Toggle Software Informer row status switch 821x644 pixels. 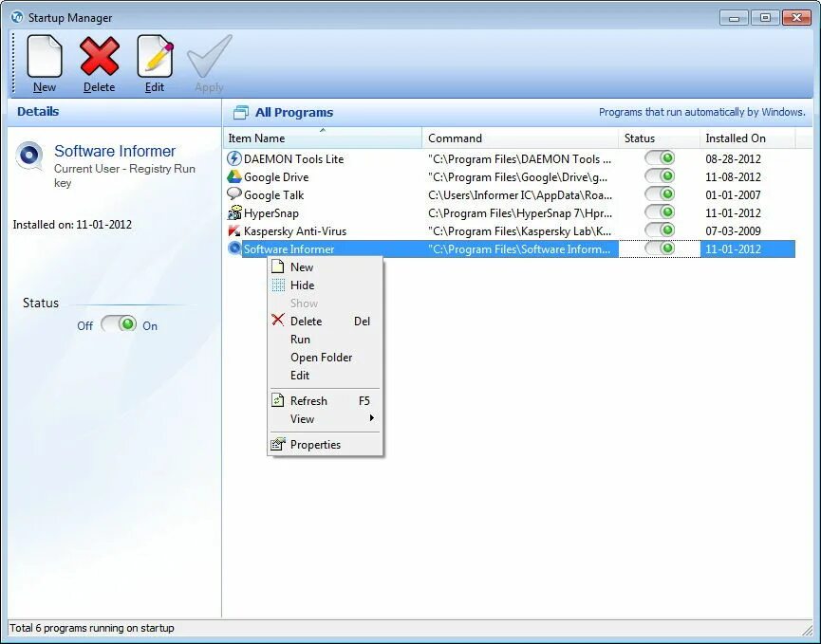[x=660, y=248]
